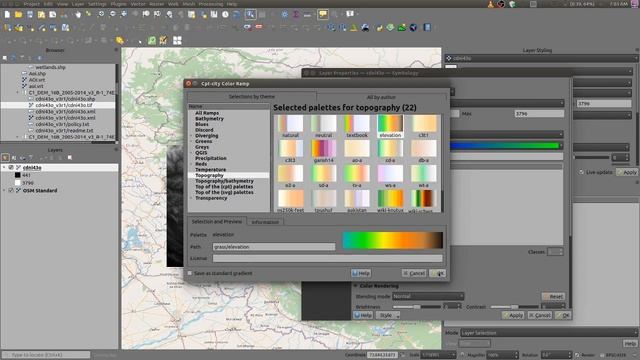Image resolution: width=640 pixels, height=360 pixels.
Task: Click the Open Project folder icon
Action: click(x=18, y=15)
